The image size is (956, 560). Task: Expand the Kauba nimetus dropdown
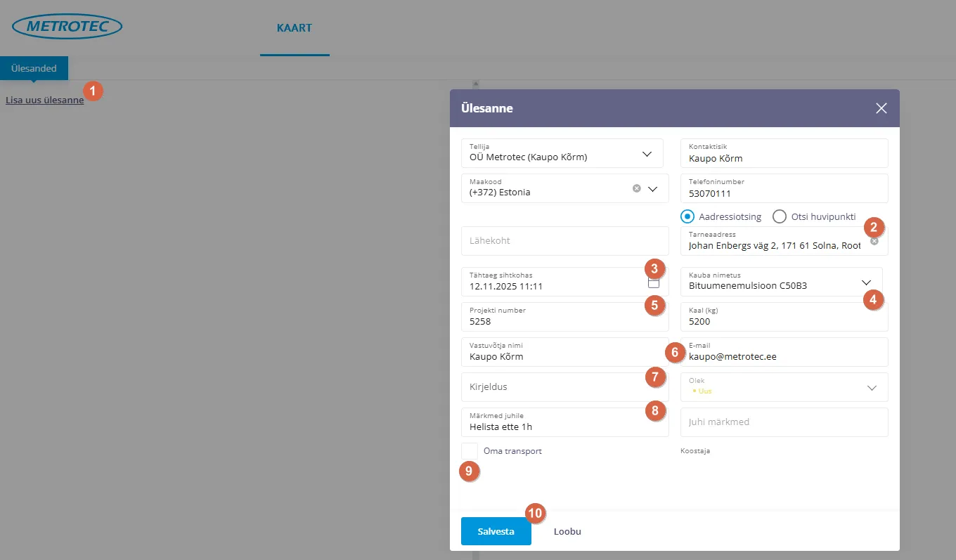pyautogui.click(x=866, y=282)
